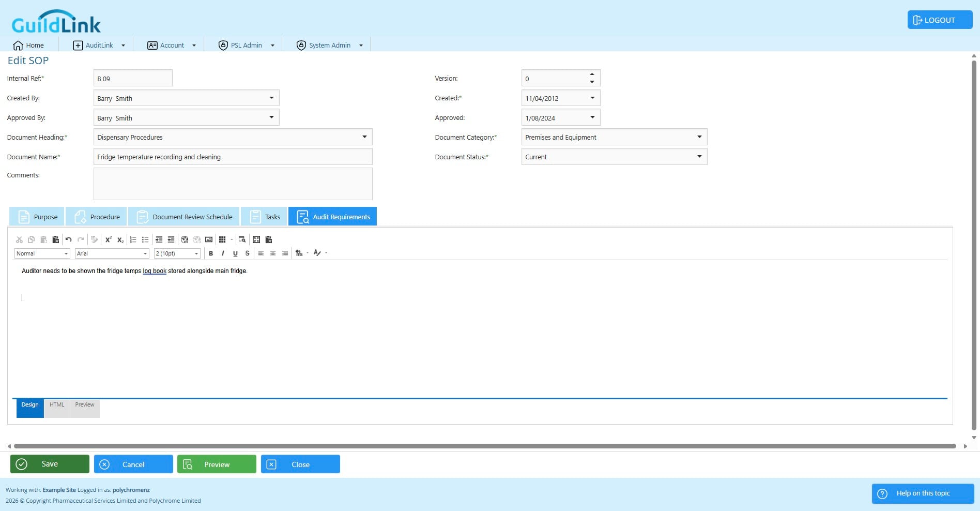
Task: Expand the Document Heading dropdown
Action: [364, 137]
